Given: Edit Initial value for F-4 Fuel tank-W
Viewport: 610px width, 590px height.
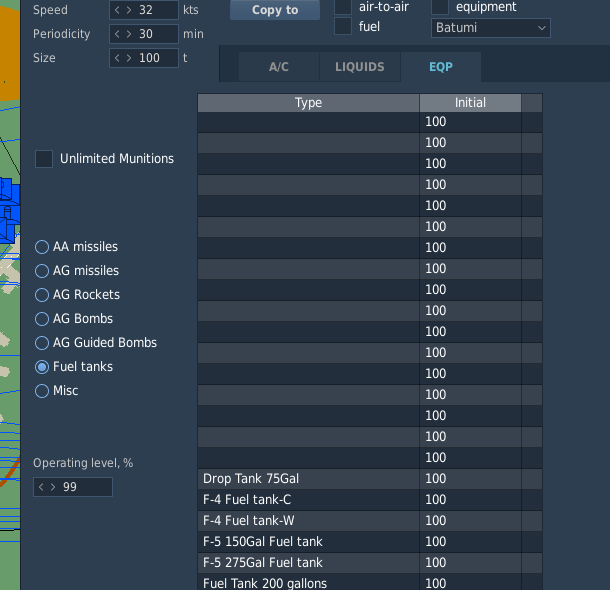Looking at the screenshot, I should click(470, 521).
